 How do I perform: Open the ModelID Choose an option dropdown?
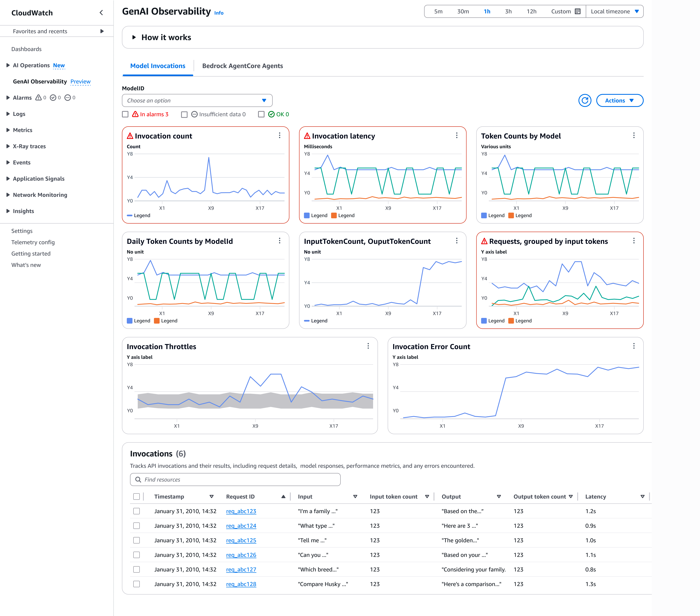click(x=197, y=100)
